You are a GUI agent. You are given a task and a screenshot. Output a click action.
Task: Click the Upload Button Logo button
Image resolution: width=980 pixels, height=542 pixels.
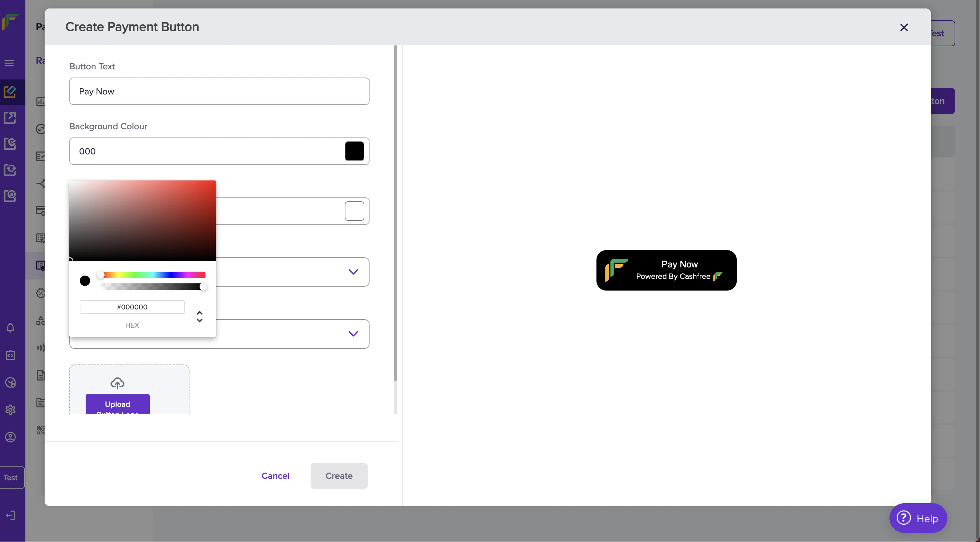click(117, 405)
